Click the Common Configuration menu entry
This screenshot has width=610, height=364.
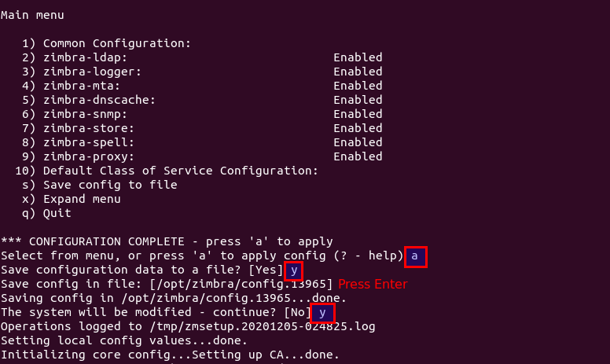coord(117,43)
